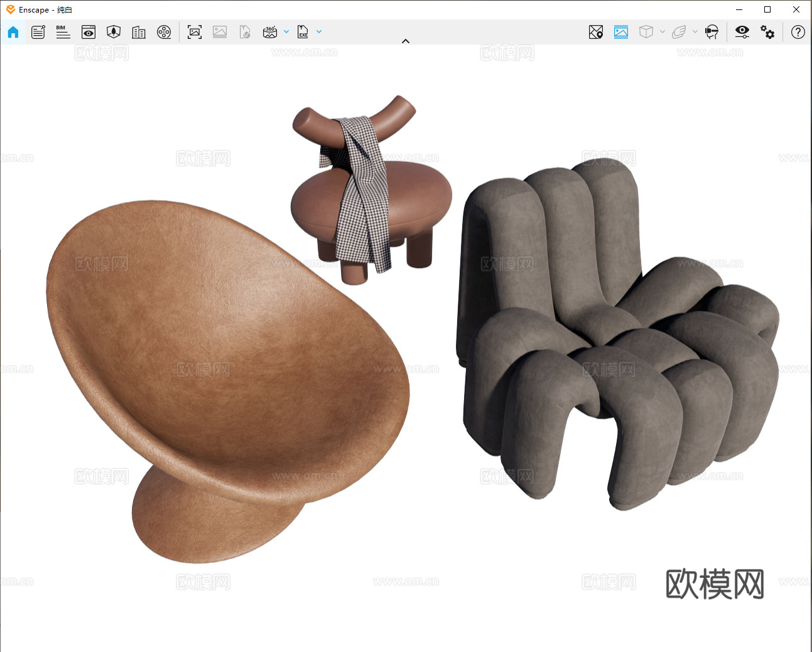The height and width of the screenshot is (652, 812).
Task: Maximize the Enscape window
Action: (767, 9)
